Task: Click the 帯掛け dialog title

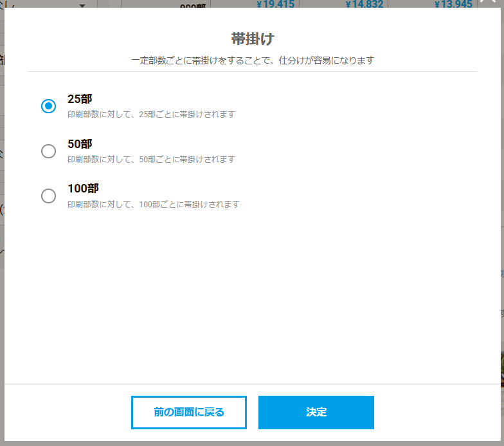Action: pyautogui.click(x=253, y=39)
